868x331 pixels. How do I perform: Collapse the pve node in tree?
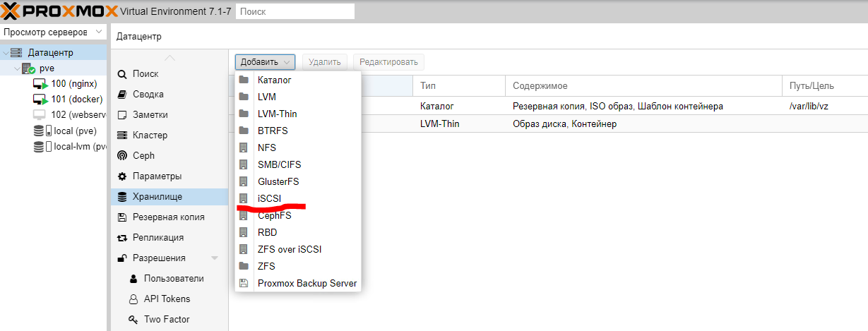(17, 68)
